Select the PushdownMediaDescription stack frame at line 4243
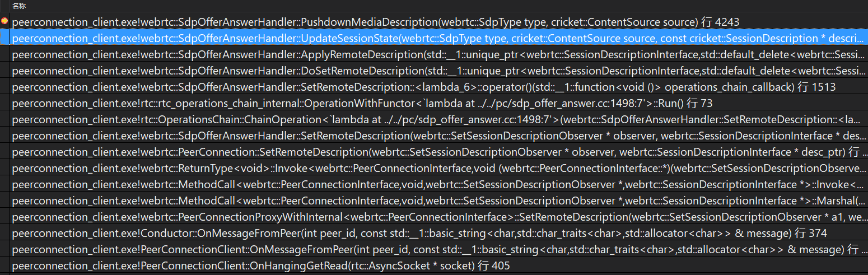Screen dimensions: 868x275 pos(438,22)
